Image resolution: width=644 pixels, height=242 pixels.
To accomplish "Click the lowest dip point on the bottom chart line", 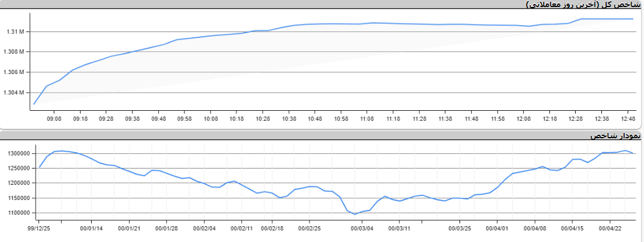I will (355, 214).
